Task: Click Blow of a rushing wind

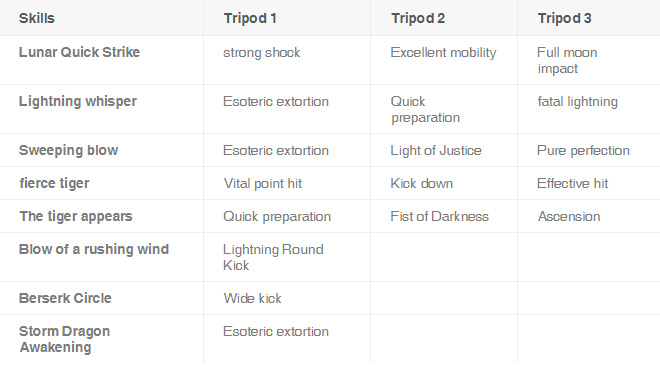Action: 94,249
